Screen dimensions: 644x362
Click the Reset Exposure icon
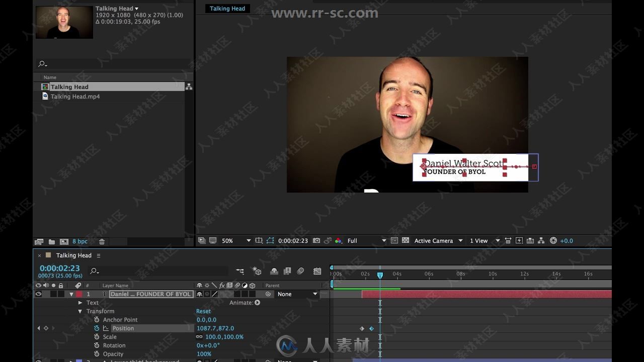point(553,241)
